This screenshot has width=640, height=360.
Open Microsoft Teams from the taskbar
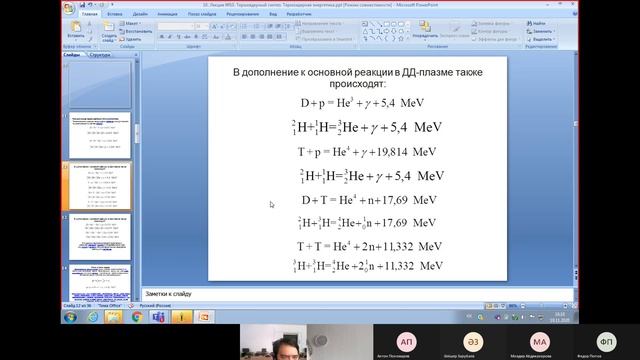(159, 317)
